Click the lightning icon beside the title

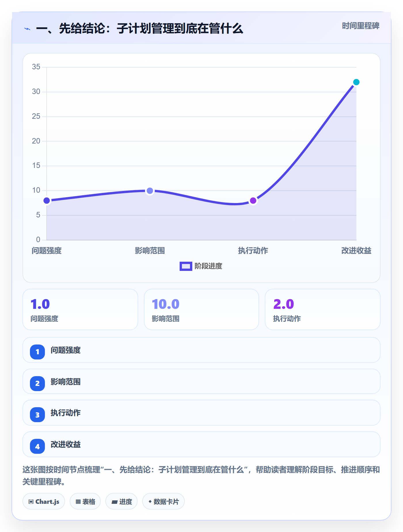coord(27,29)
